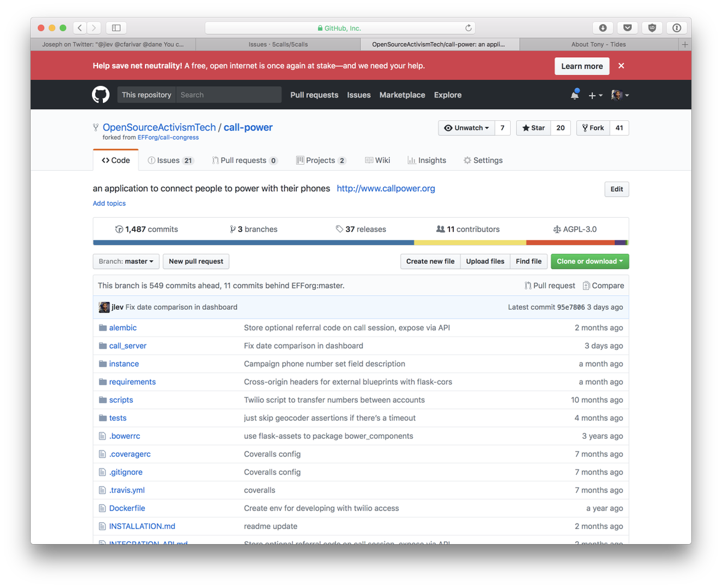This screenshot has width=722, height=588.
Task: Go to Marketplace
Action: tap(402, 95)
